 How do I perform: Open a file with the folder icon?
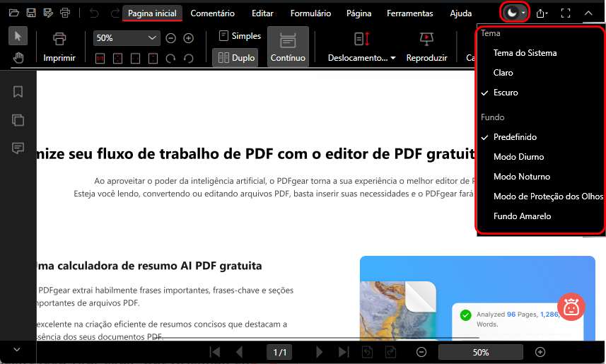(x=14, y=13)
